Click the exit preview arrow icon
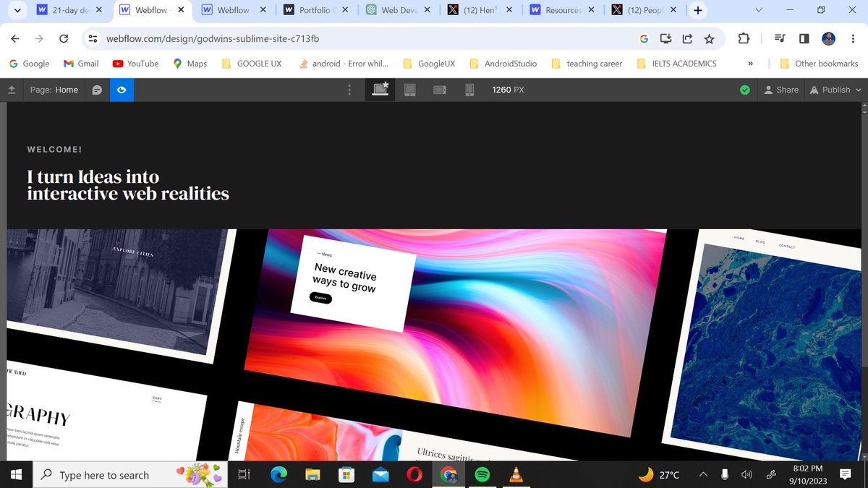Viewport: 868px width, 488px height. (x=12, y=90)
